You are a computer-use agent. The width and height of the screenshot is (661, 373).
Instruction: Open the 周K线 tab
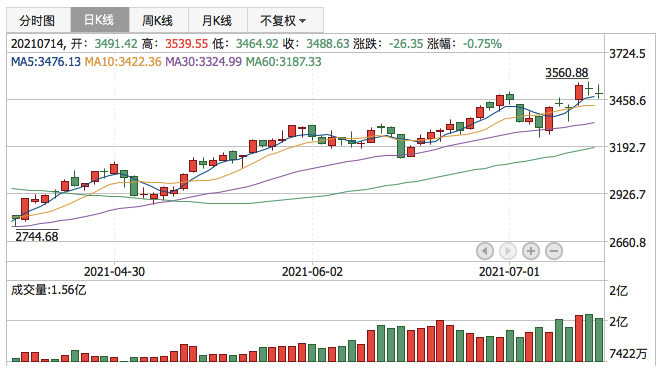tap(159, 20)
